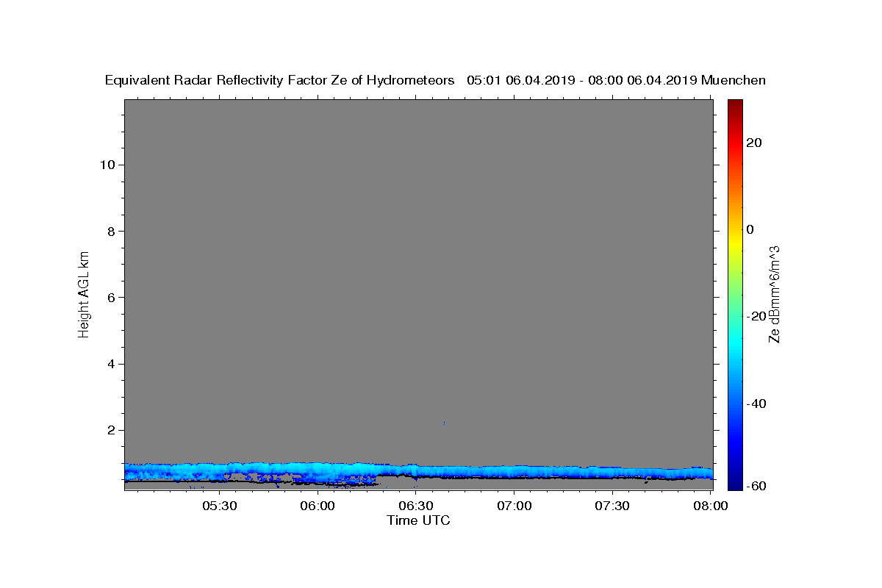Viewport: 882px width, 588px height.
Task: Click the 'Time UTC' x-axis label
Action: click(x=418, y=520)
